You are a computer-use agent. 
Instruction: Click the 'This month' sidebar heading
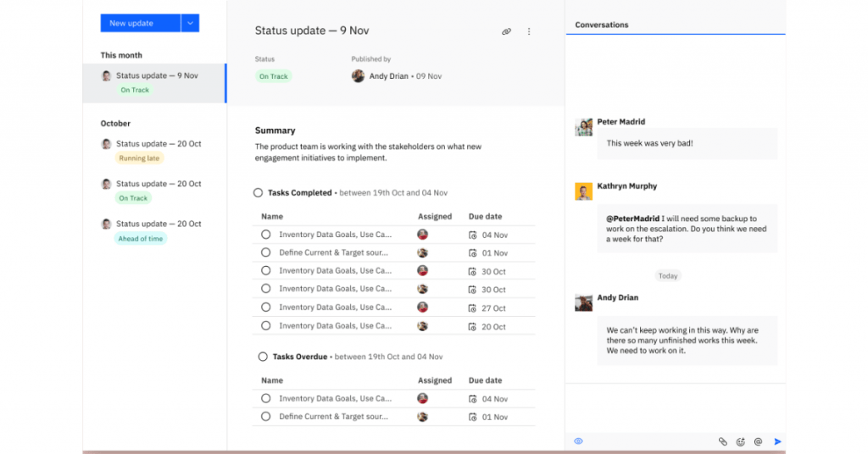pos(121,55)
